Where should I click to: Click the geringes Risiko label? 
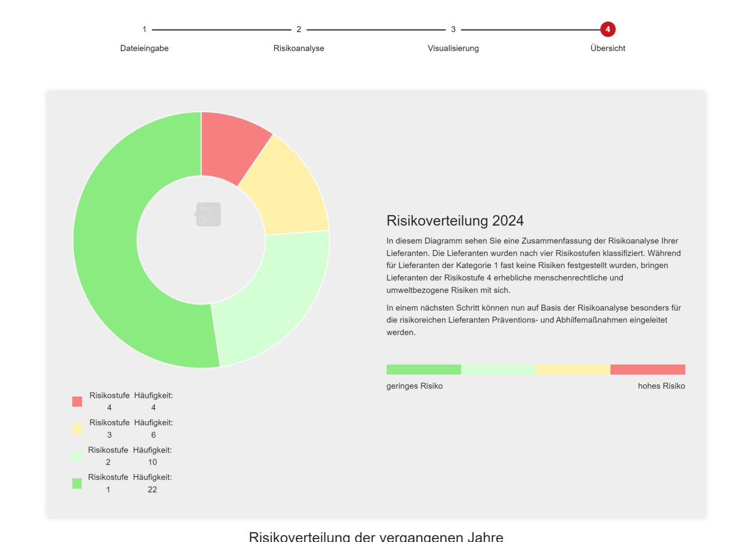pyautogui.click(x=415, y=386)
